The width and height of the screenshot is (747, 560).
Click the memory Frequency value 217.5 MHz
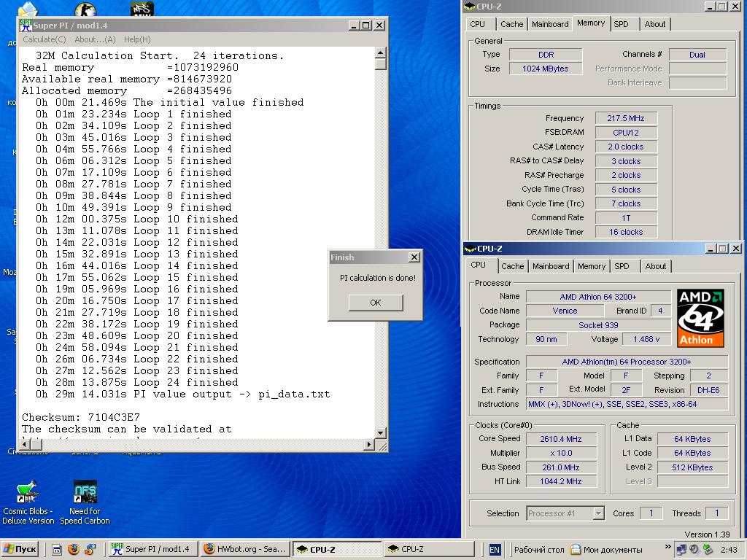[x=625, y=118]
